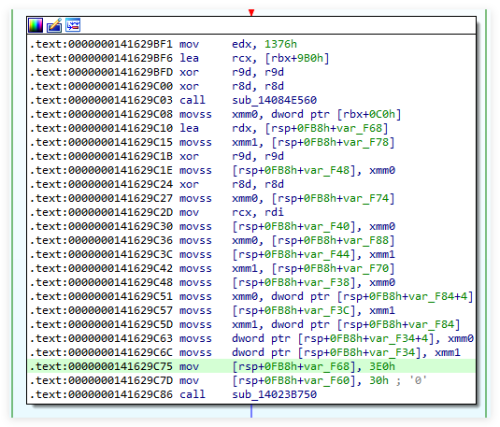Click the 1376h immediate value

point(281,44)
